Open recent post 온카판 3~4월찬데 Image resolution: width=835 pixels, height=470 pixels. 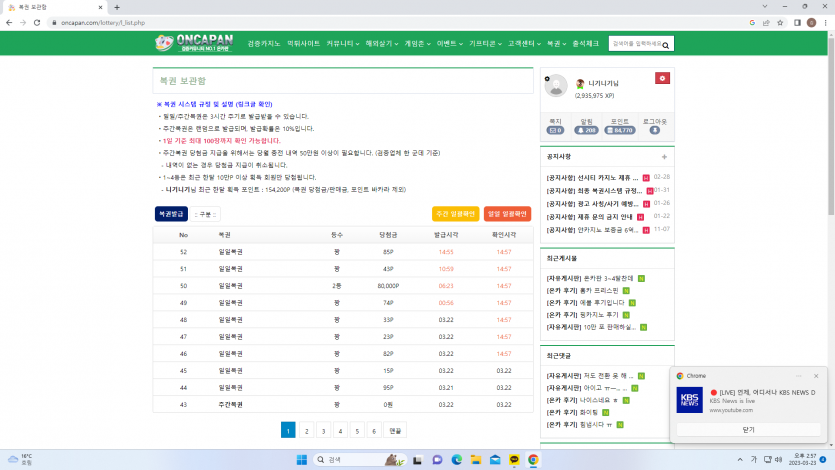click(590, 278)
